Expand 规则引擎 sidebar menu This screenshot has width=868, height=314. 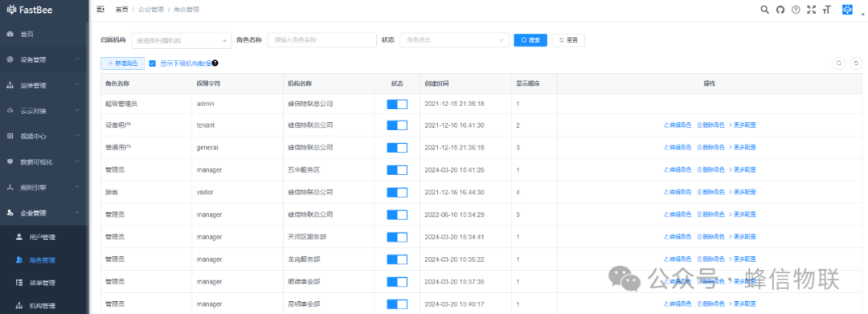tap(44, 187)
